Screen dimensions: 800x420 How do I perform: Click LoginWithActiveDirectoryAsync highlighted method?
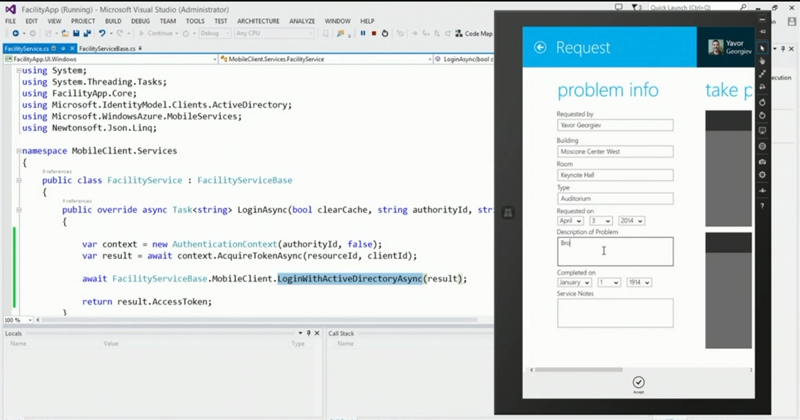(x=350, y=279)
